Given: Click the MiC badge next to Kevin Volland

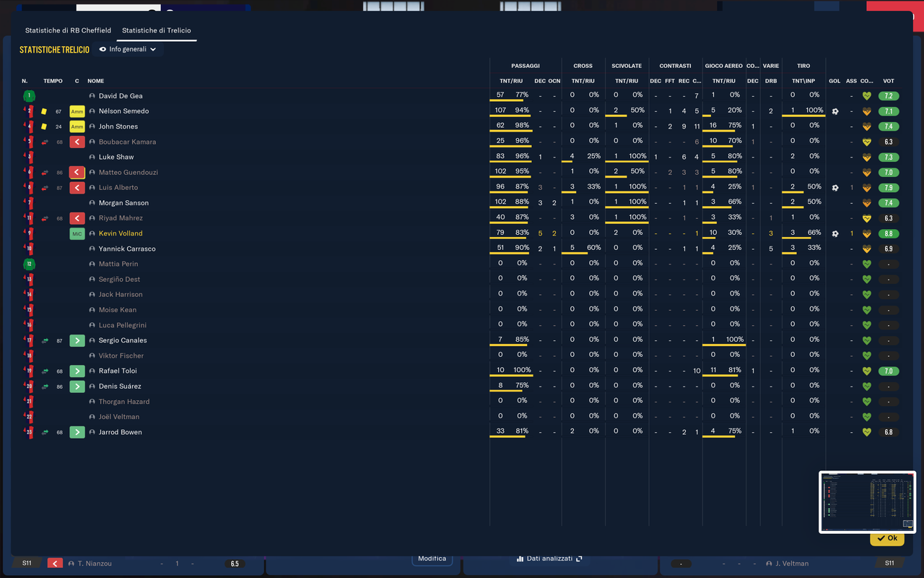Looking at the screenshot, I should tap(77, 233).
